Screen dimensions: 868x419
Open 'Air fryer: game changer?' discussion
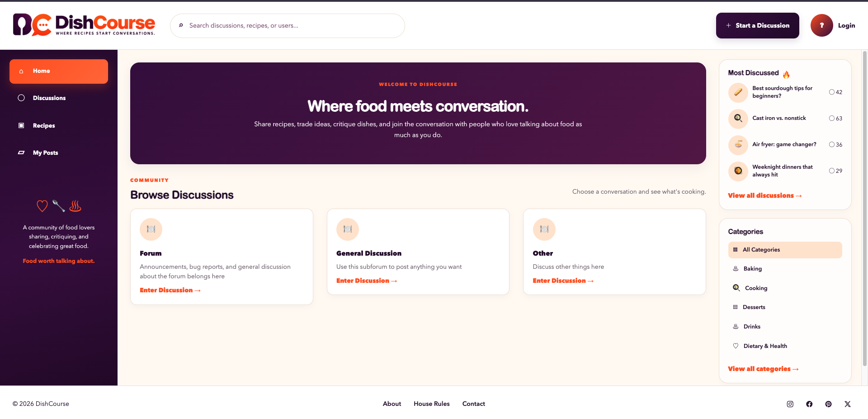click(784, 145)
